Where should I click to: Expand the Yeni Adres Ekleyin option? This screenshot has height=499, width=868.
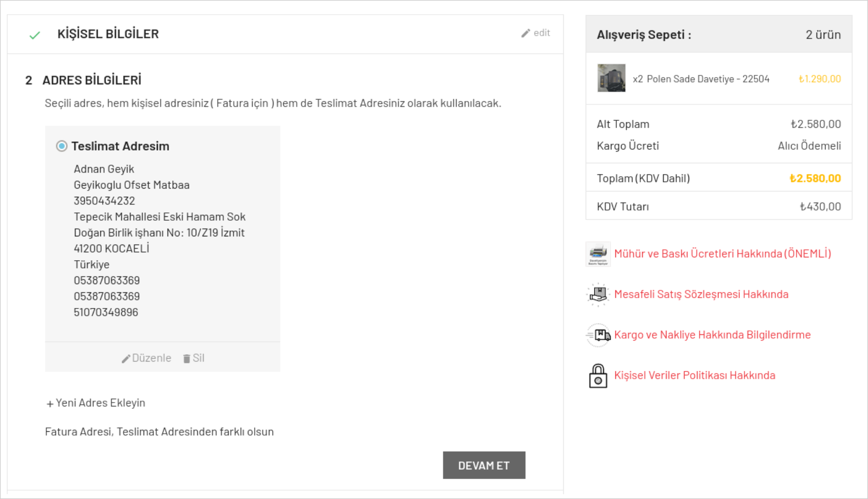[95, 403]
